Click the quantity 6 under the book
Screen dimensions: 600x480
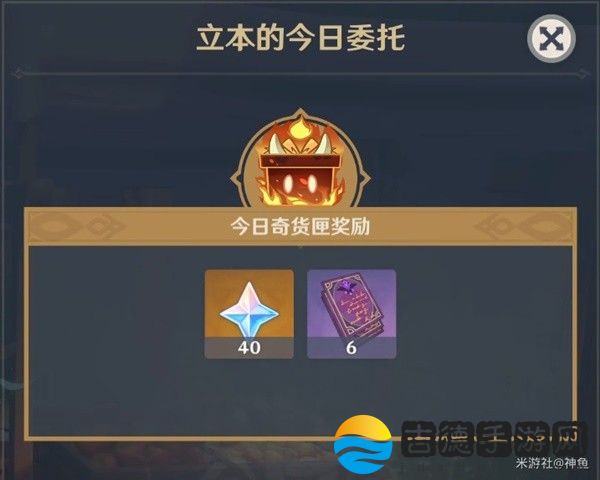(x=351, y=348)
